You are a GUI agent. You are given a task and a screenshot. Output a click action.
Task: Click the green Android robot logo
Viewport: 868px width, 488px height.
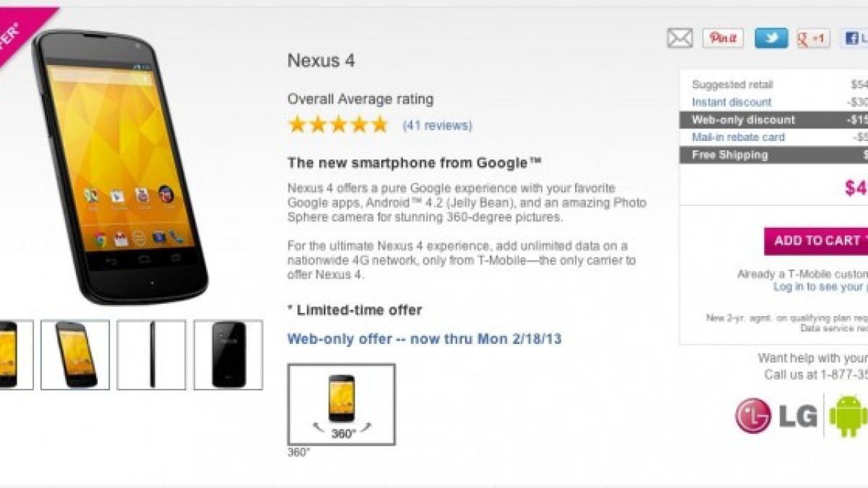tap(848, 416)
